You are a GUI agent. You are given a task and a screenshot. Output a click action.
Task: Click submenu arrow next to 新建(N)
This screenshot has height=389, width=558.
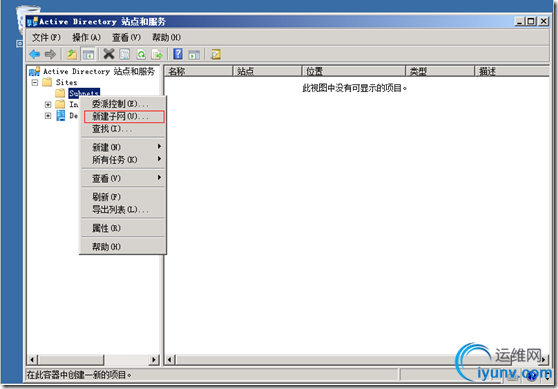click(x=159, y=147)
